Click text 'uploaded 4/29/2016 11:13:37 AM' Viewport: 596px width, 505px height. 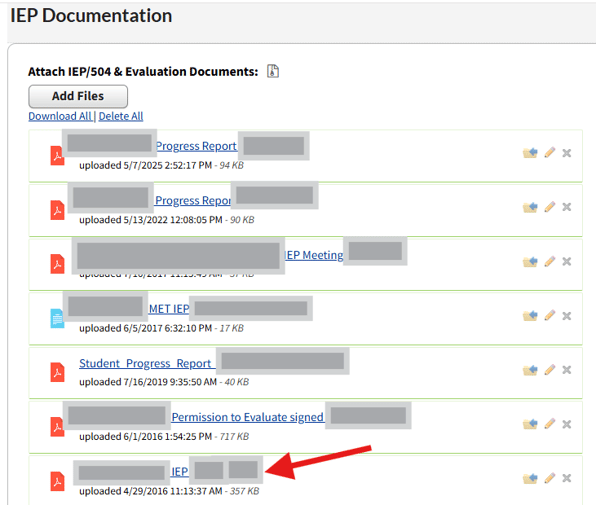pyautogui.click(x=151, y=491)
